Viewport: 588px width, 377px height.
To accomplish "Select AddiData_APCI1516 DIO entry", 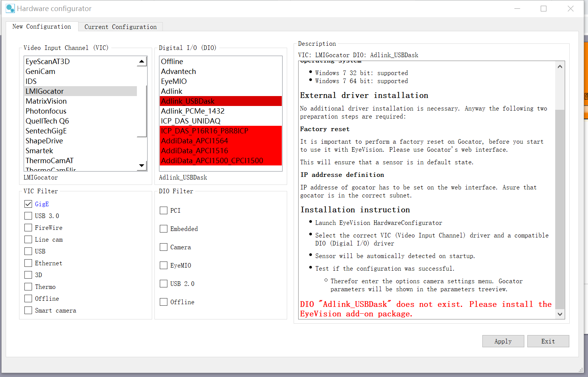I will point(221,151).
